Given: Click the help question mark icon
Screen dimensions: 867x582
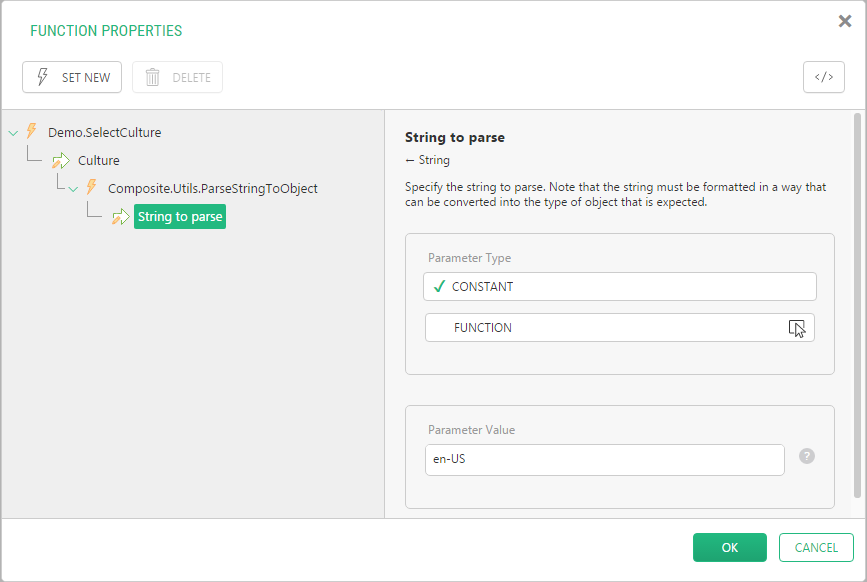Looking at the screenshot, I should click(x=807, y=456).
